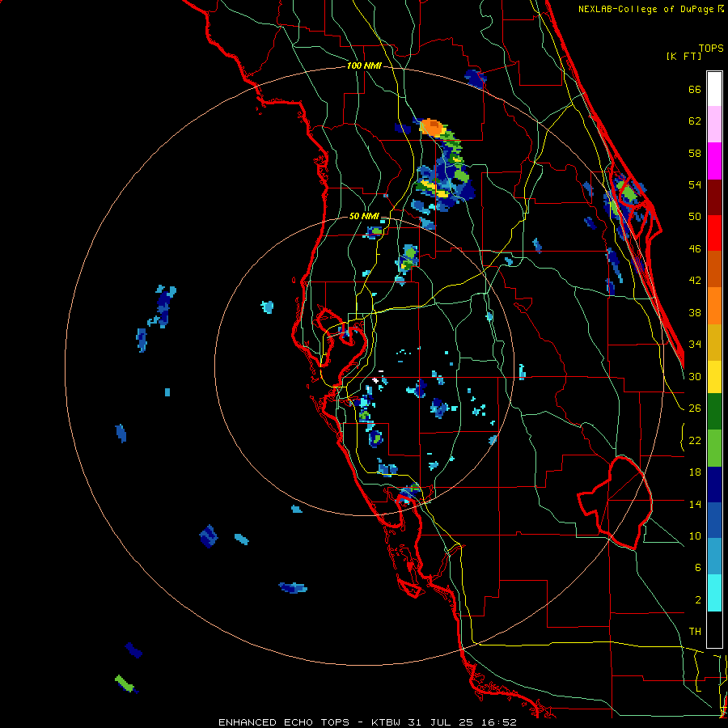Click the 30 legend value
The image size is (728, 728).
click(x=695, y=376)
